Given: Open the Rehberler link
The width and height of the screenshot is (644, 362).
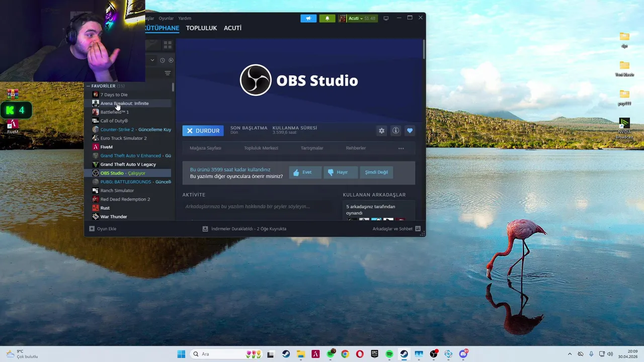Looking at the screenshot, I should (356, 148).
